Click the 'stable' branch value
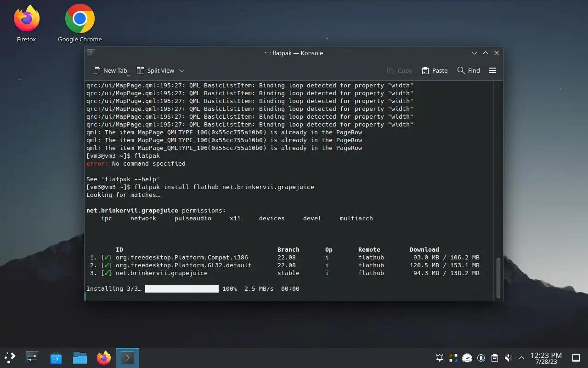 288,273
